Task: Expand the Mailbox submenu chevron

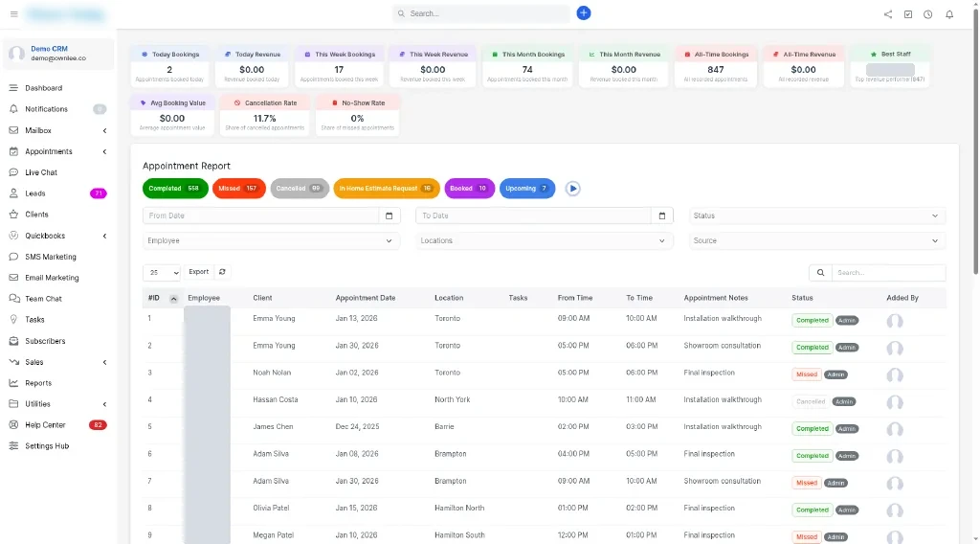Action: (104, 130)
